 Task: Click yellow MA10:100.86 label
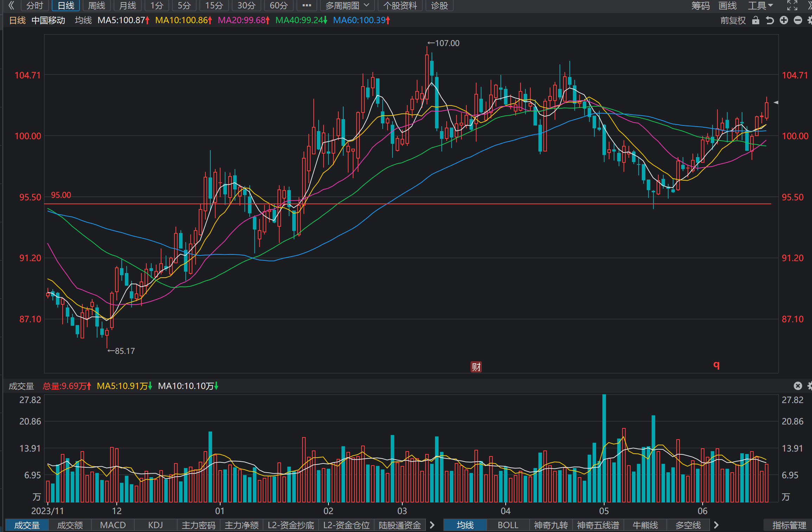coord(184,20)
